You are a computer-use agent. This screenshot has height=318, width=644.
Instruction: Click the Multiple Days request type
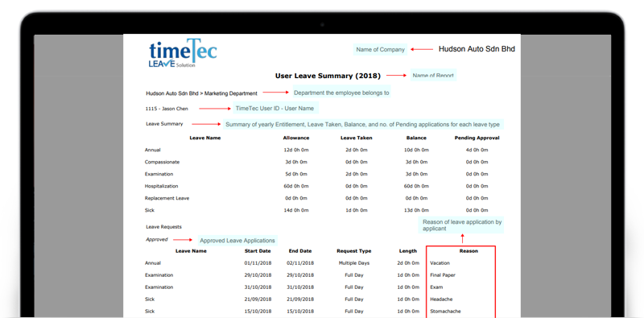(x=354, y=263)
